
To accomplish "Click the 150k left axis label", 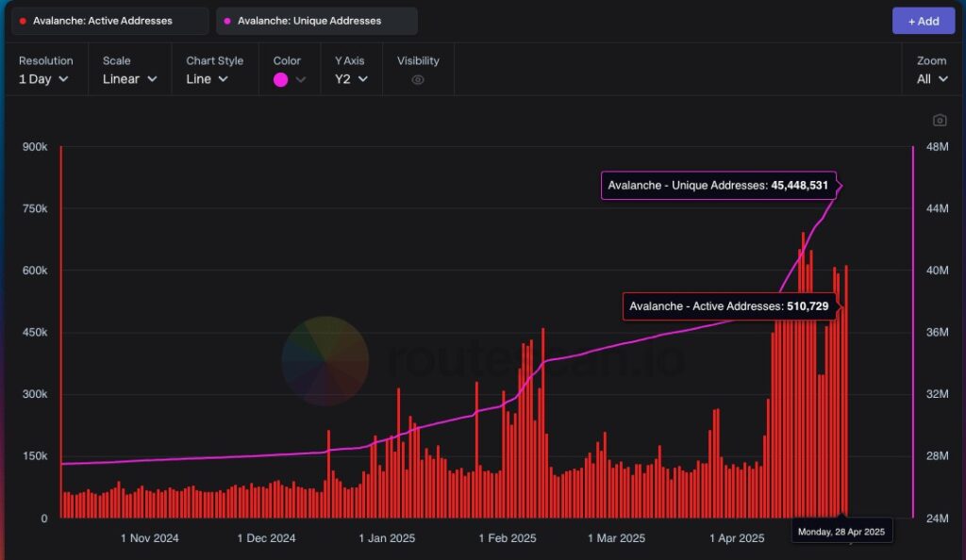I will coord(35,456).
